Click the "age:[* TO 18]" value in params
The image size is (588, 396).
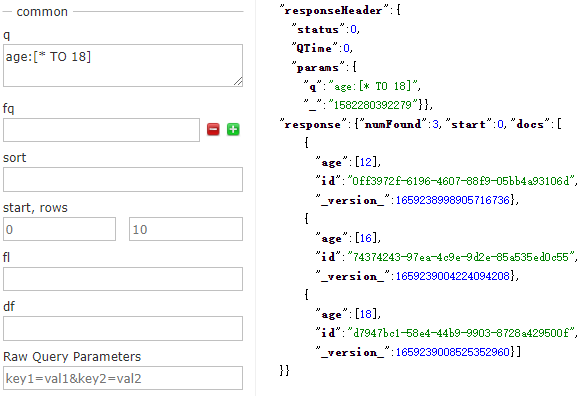[x=373, y=87]
